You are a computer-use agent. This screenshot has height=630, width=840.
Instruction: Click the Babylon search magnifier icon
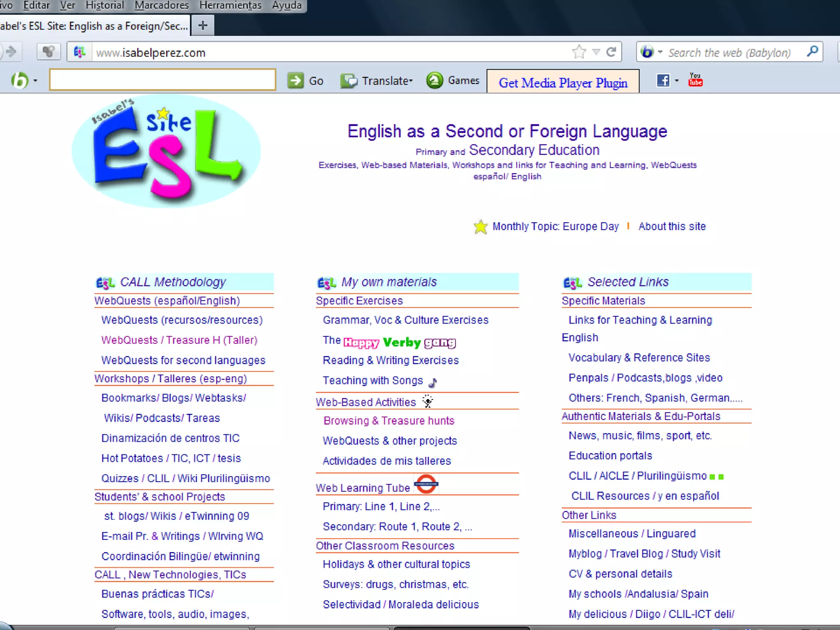[812, 52]
